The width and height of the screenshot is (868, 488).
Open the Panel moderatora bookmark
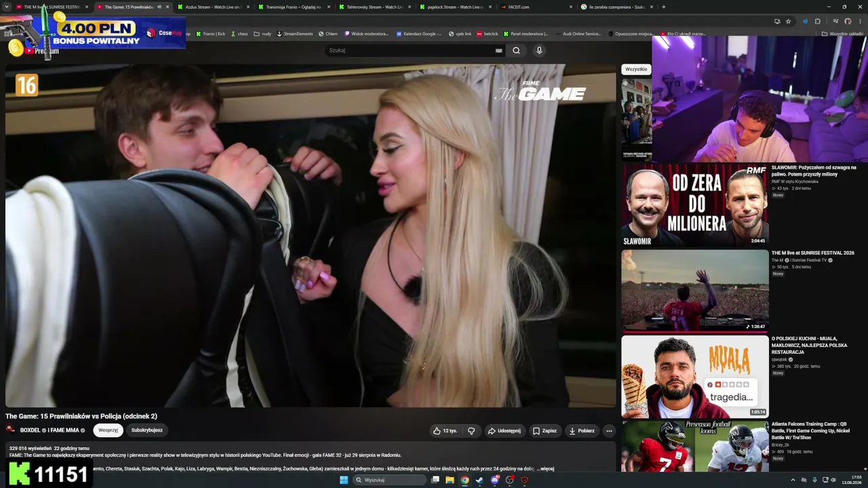click(526, 33)
